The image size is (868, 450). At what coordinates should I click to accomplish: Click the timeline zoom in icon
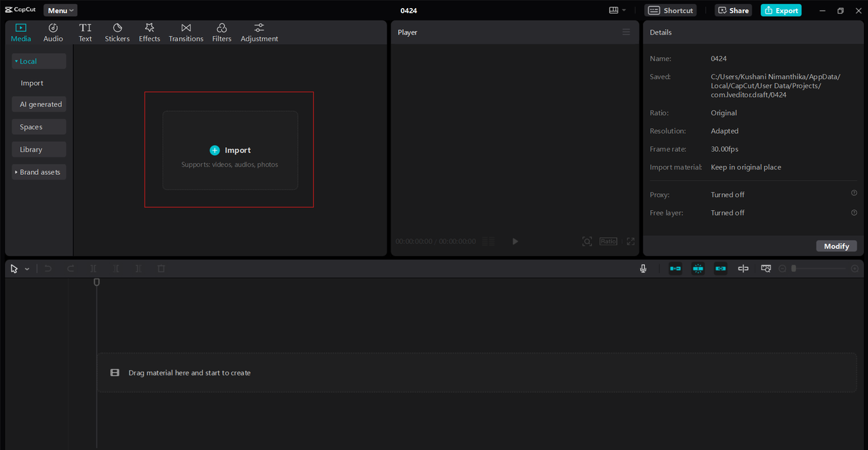854,269
